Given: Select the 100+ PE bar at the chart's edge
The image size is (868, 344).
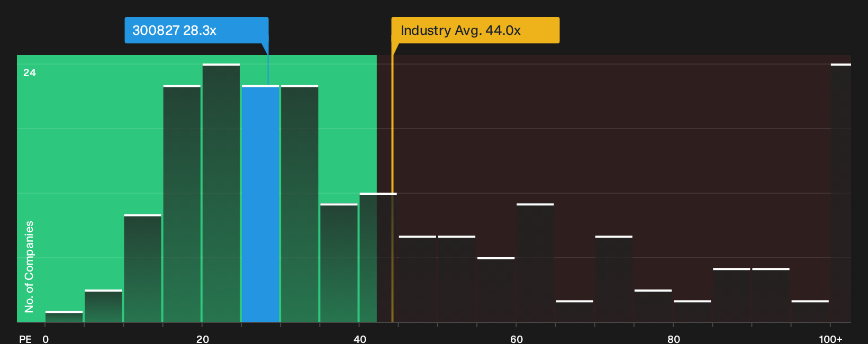Looking at the screenshot, I should (841, 193).
